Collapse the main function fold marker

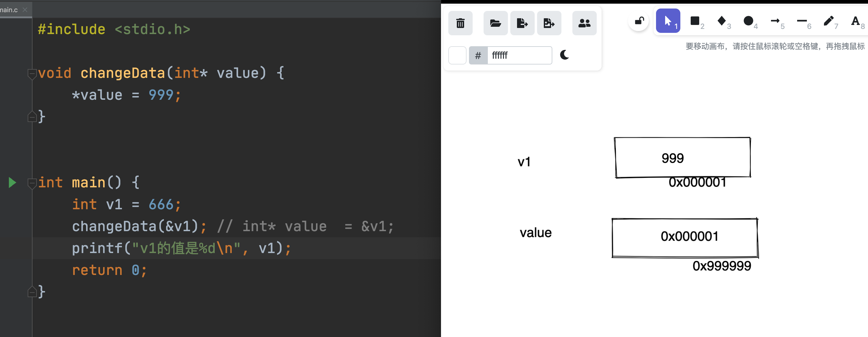pos(32,183)
